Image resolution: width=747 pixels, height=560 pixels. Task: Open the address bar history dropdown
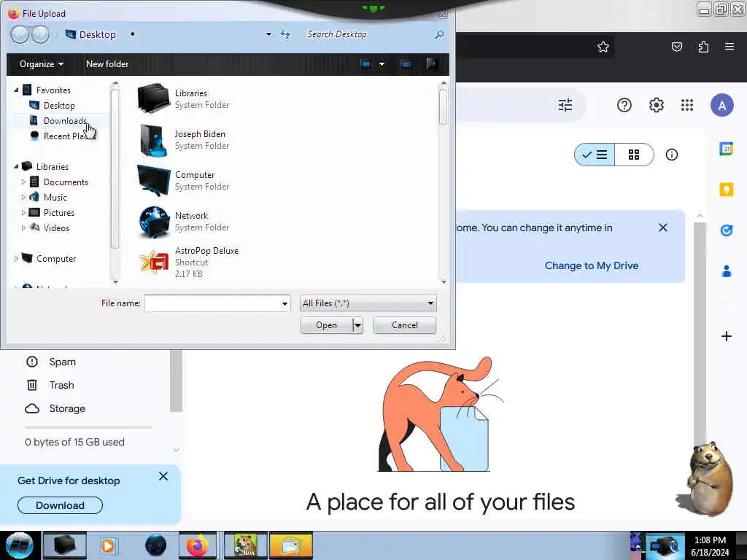(x=268, y=34)
